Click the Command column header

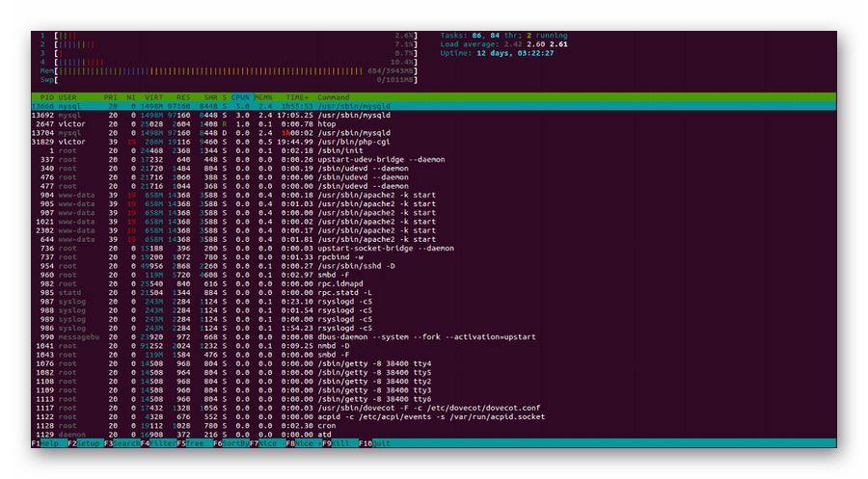334,97
